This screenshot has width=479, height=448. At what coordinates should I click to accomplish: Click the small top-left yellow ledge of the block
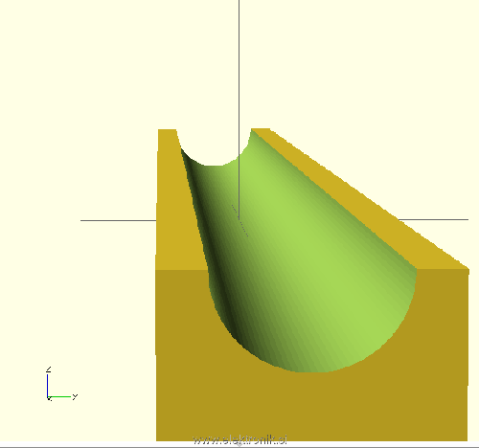click(x=168, y=134)
